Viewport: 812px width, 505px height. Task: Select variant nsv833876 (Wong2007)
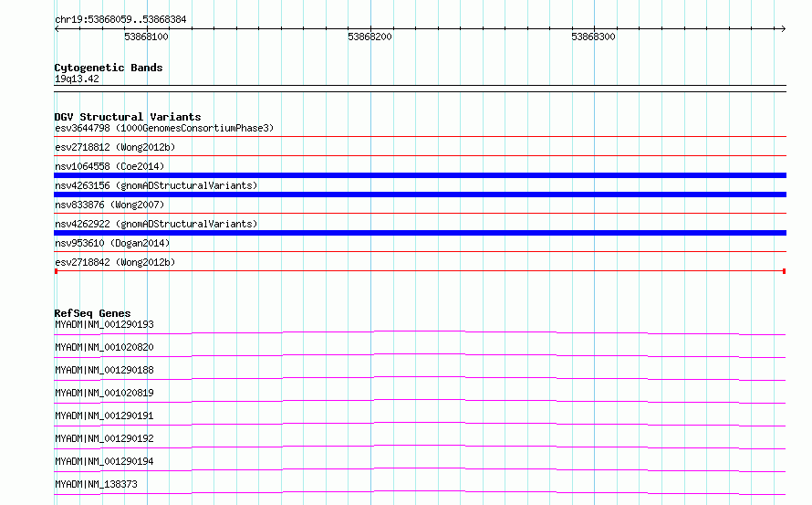tap(109, 205)
